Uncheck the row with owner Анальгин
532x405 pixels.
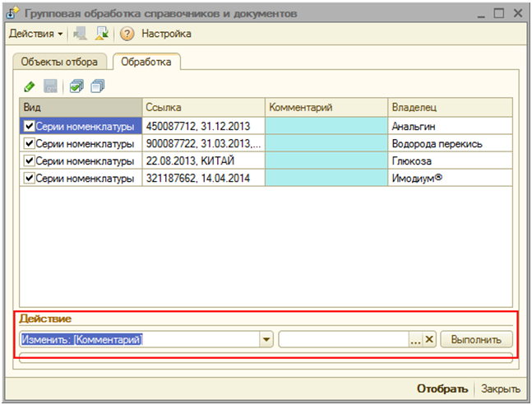tap(30, 126)
